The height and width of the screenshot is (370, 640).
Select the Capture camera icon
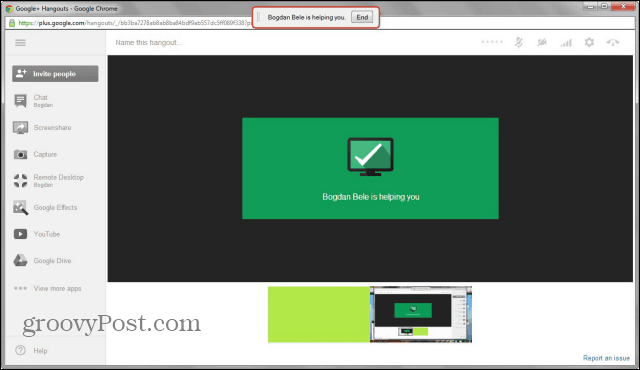(x=20, y=154)
